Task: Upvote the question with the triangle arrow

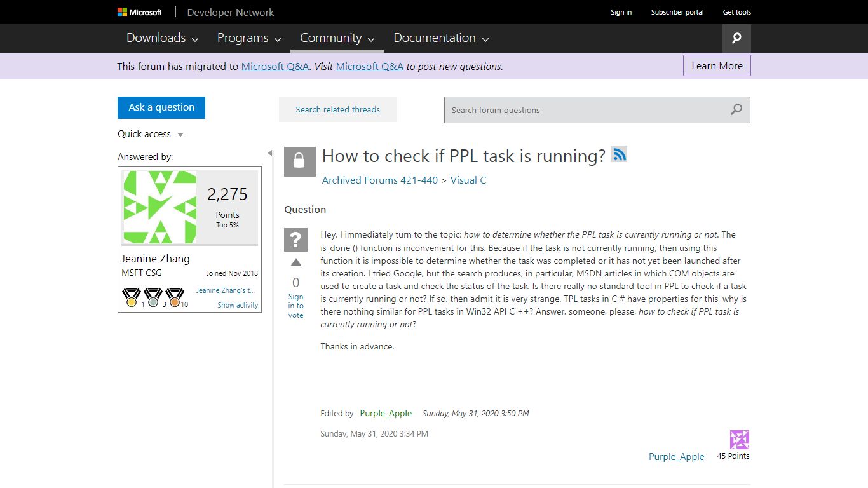Action: click(x=296, y=263)
